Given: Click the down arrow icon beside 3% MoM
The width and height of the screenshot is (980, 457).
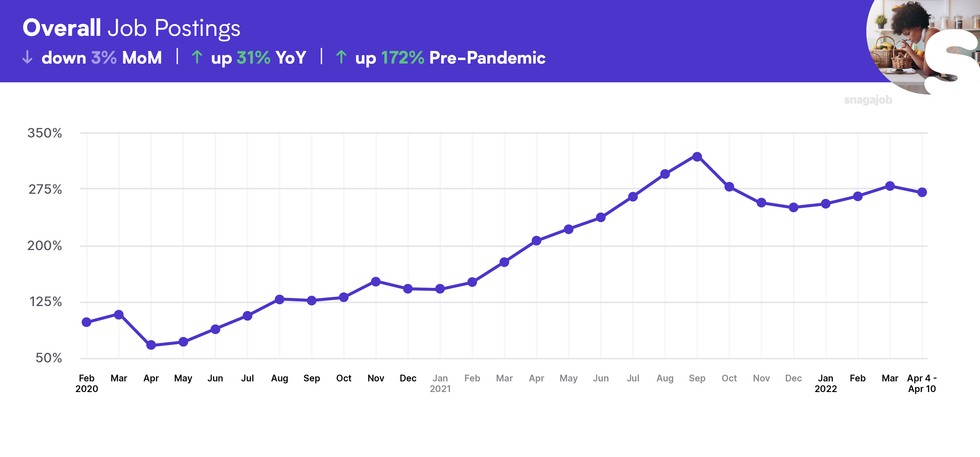Looking at the screenshot, I should point(27,57).
